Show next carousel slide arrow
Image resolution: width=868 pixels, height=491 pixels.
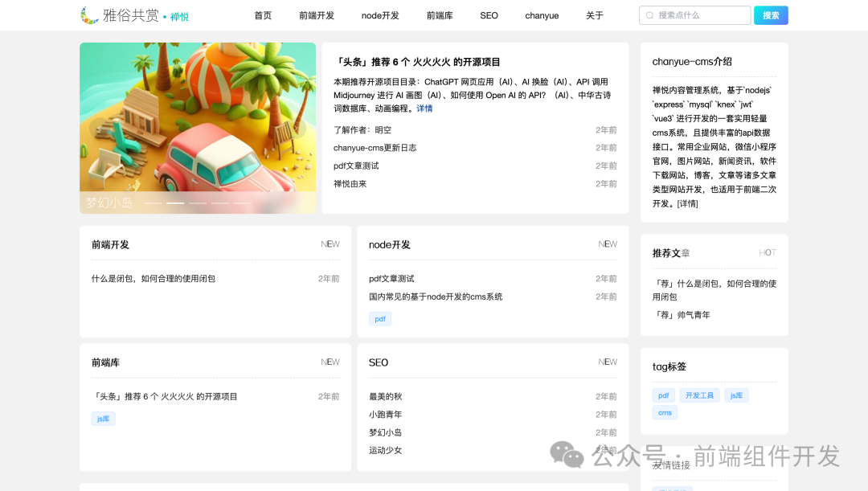click(297, 129)
